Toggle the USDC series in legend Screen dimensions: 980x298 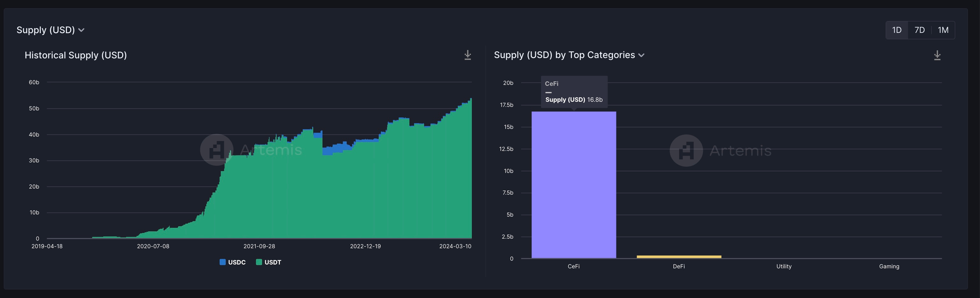pyautogui.click(x=233, y=262)
